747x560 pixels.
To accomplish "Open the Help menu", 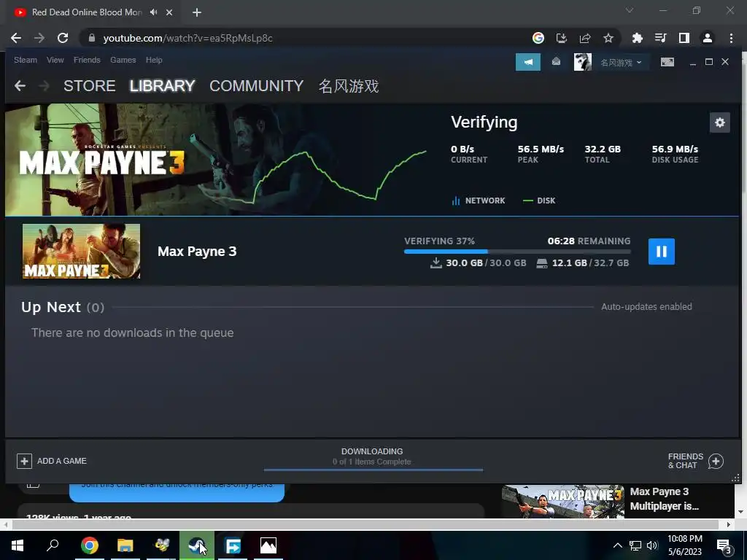I will tap(154, 60).
